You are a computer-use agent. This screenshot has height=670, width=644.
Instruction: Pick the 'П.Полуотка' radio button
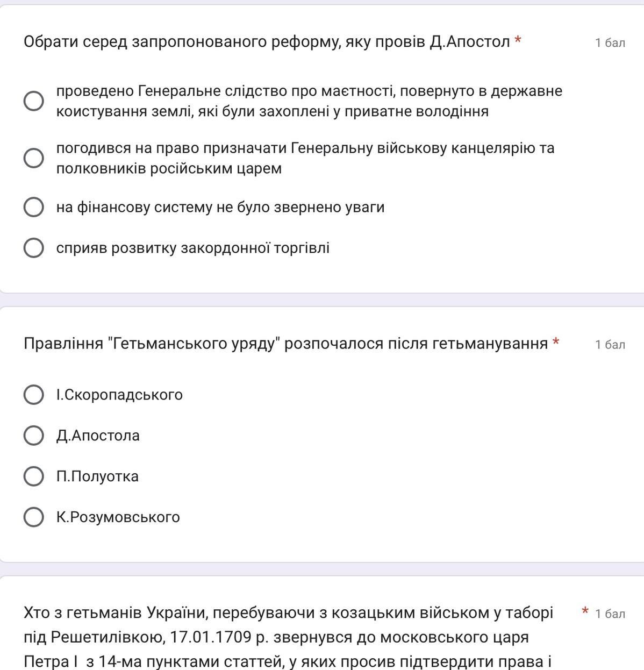[x=34, y=476]
